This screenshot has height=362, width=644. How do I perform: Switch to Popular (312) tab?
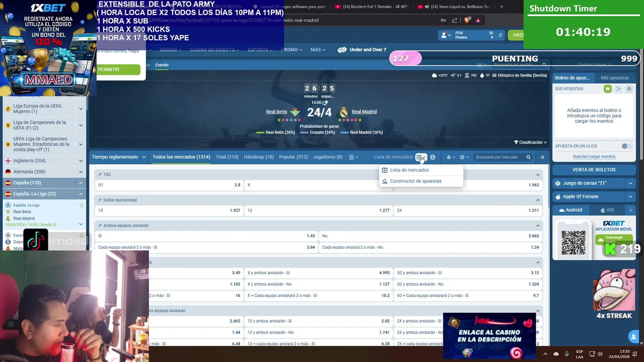click(x=293, y=157)
